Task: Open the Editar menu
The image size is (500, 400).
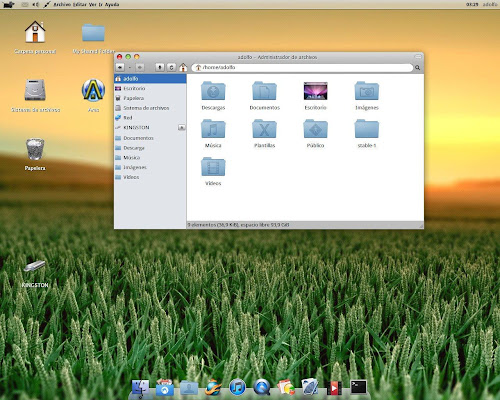Action: [x=80, y=5]
